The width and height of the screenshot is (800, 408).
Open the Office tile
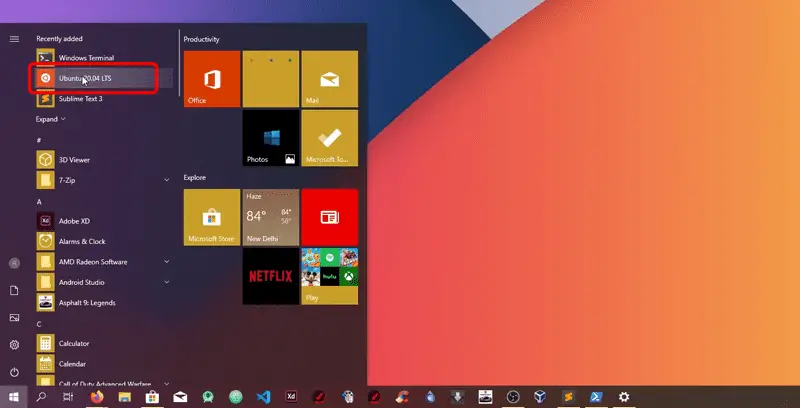[212, 79]
